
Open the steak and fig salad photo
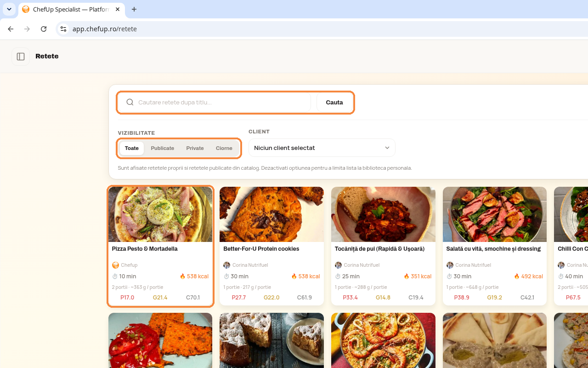point(495,214)
